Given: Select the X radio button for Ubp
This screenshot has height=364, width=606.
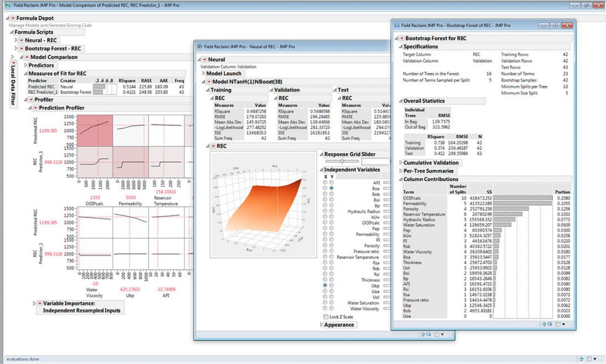Looking at the screenshot, I should click(326, 286).
